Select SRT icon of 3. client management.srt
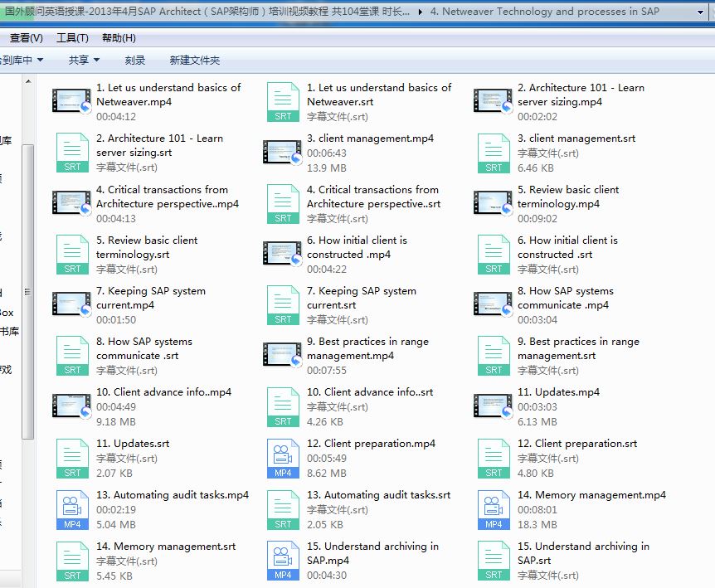Viewport: 715px width, 588px height. pyautogui.click(x=494, y=153)
